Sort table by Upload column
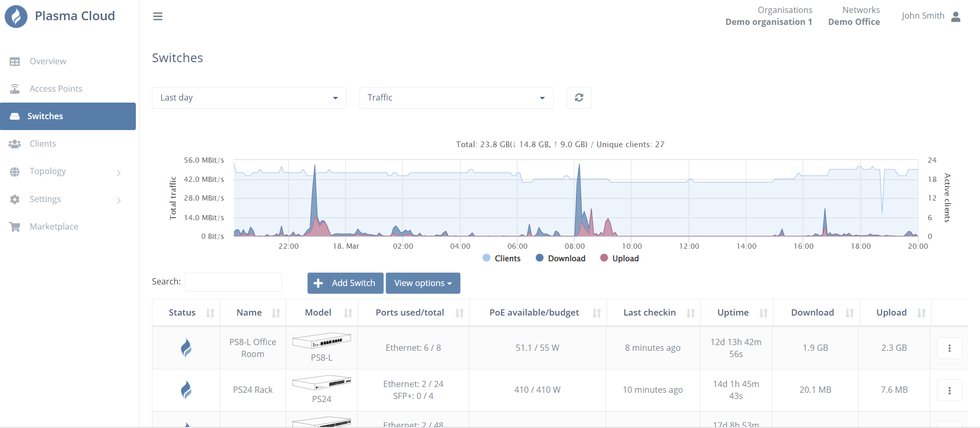This screenshot has height=428, width=980. (x=921, y=313)
